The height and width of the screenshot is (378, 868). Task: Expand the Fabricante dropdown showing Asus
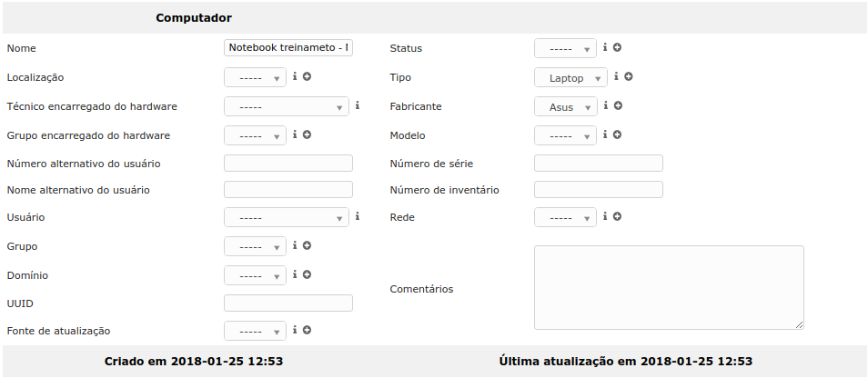point(566,107)
